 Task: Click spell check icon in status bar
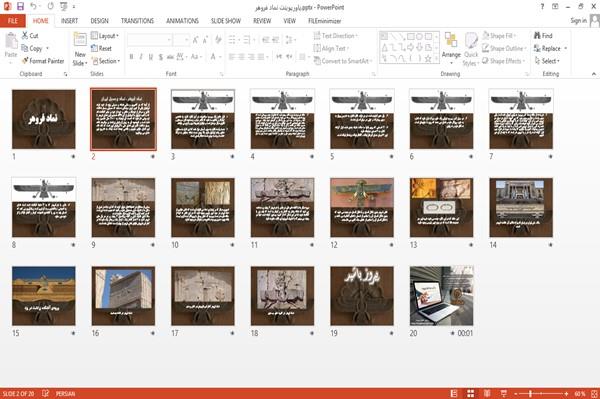coord(46,393)
